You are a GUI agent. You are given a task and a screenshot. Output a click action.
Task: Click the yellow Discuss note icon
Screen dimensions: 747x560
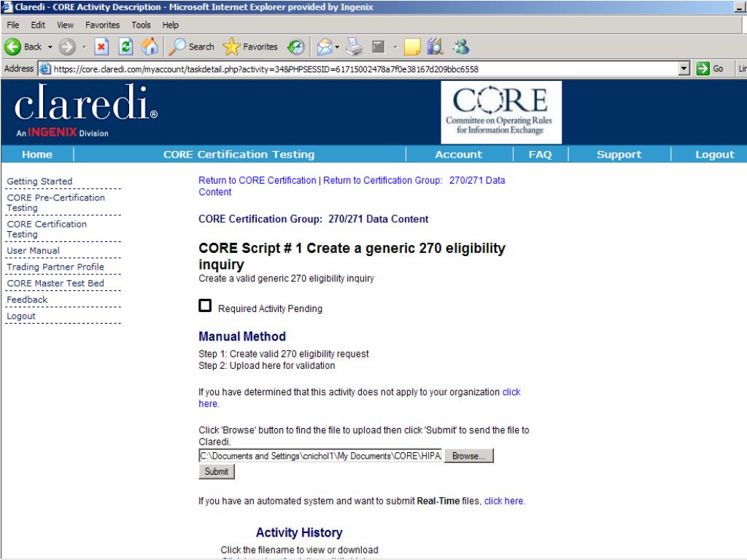click(412, 47)
